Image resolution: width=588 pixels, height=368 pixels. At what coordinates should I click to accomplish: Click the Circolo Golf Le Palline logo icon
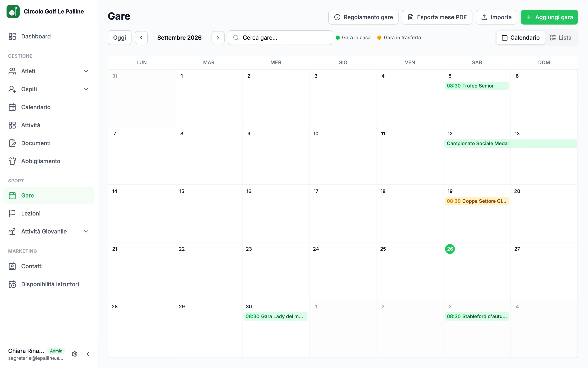[x=13, y=11]
